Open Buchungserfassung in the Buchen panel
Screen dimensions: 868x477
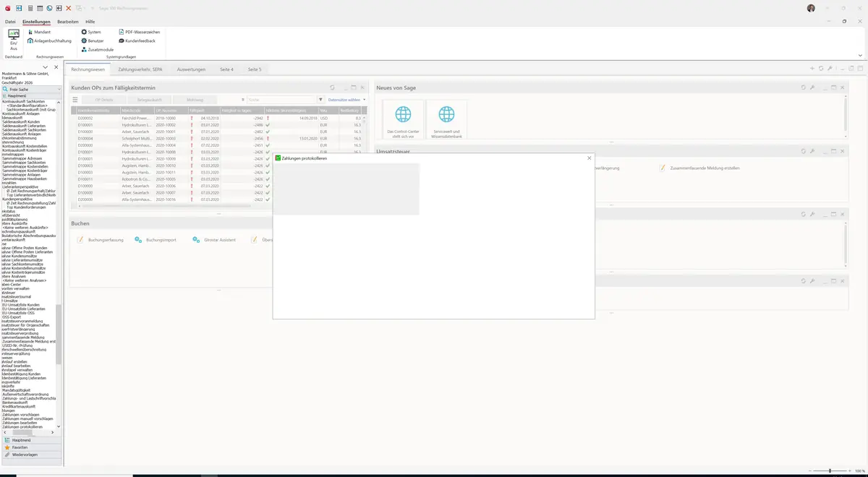tap(101, 240)
